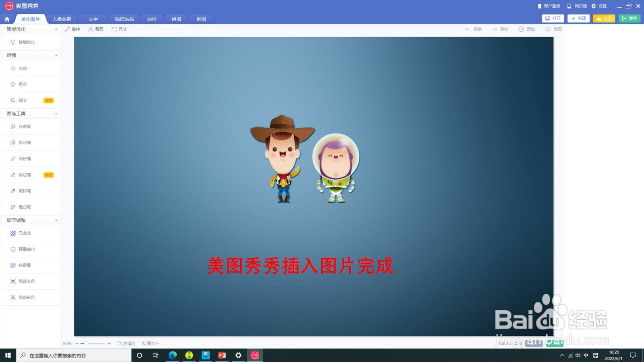Switch to the 拼图 tab
644x362 pixels.
[176, 19]
